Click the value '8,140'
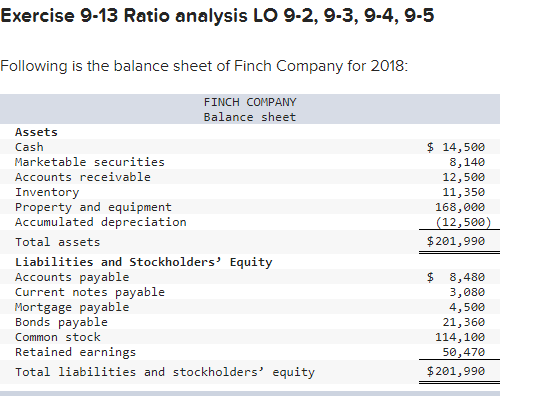Screen dimensions: 545x404 [467, 162]
